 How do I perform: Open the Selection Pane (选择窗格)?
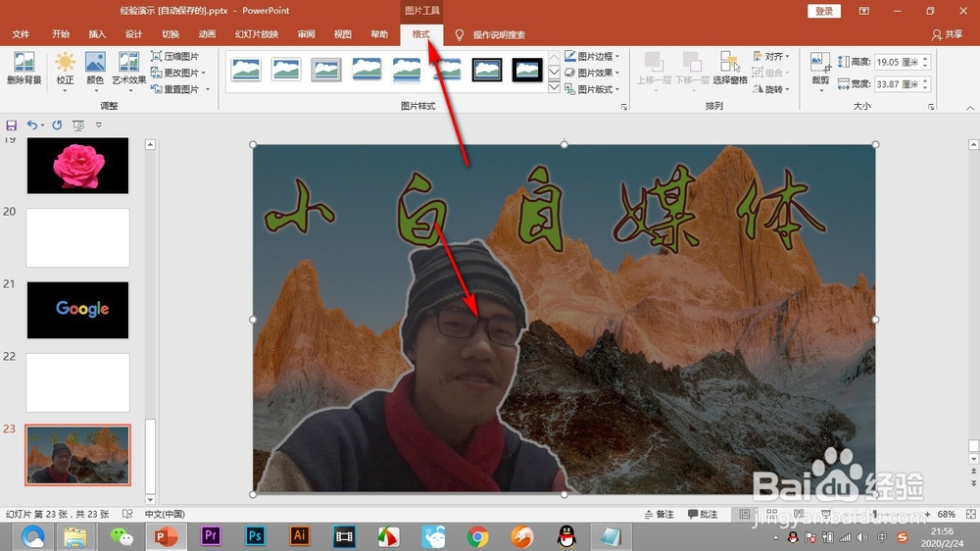730,69
